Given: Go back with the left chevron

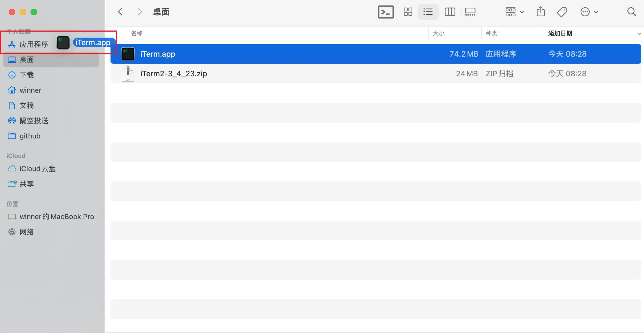Looking at the screenshot, I should (x=120, y=12).
